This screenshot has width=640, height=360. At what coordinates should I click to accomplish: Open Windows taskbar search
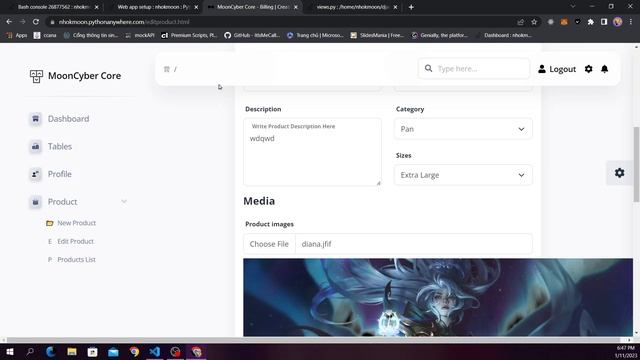[x=30, y=352]
